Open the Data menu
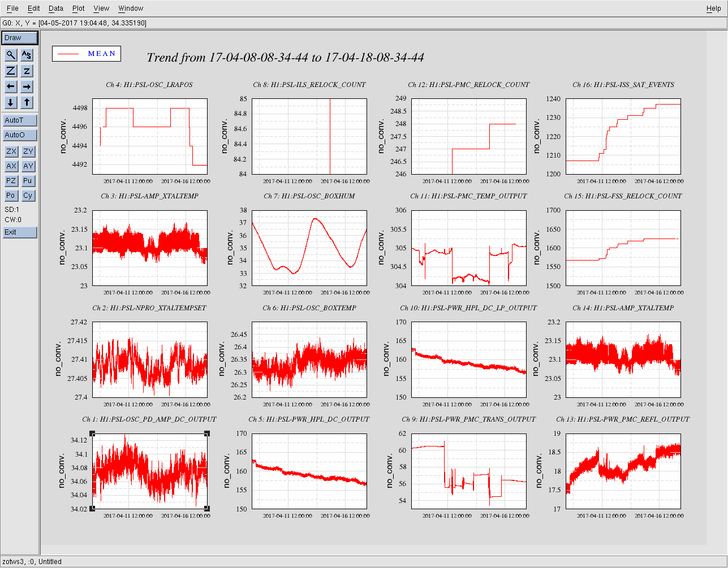Image resolution: width=728 pixels, height=568 pixels. pos(55,8)
